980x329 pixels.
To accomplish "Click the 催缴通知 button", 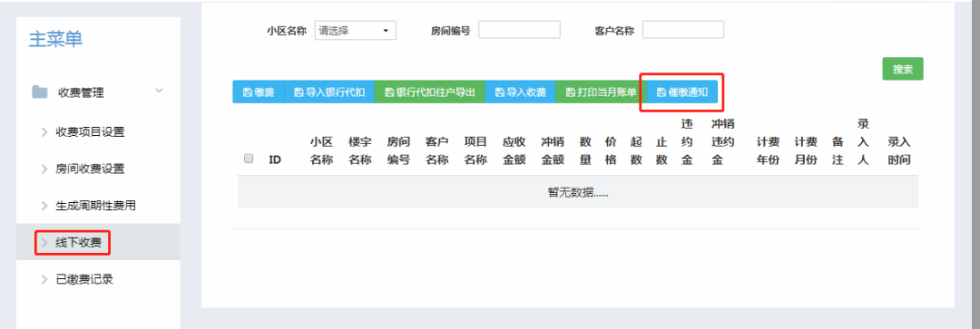I will click(681, 92).
